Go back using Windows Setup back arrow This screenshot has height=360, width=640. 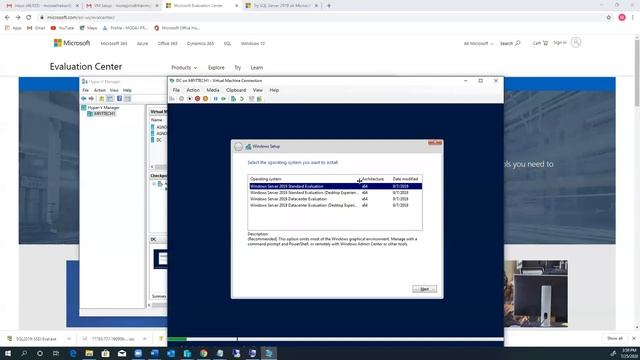click(238, 147)
